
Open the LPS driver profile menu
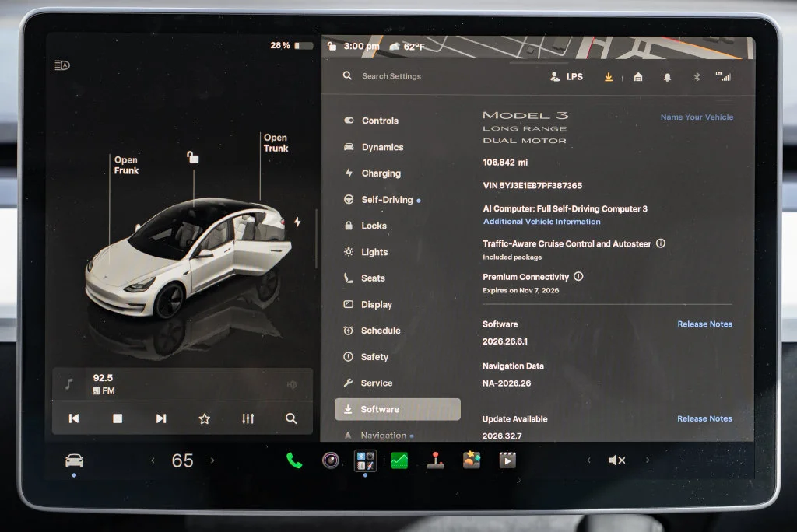567,77
